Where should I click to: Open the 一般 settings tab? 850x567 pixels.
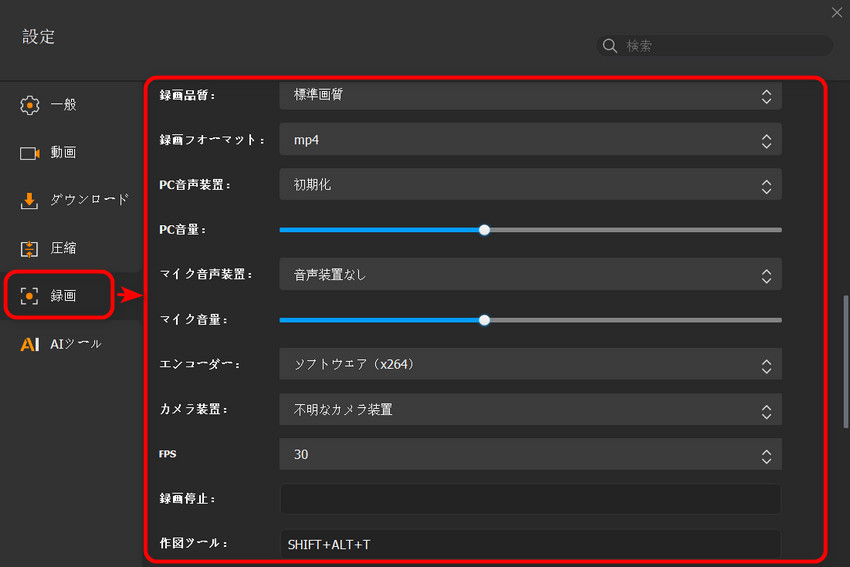[x=70, y=105]
